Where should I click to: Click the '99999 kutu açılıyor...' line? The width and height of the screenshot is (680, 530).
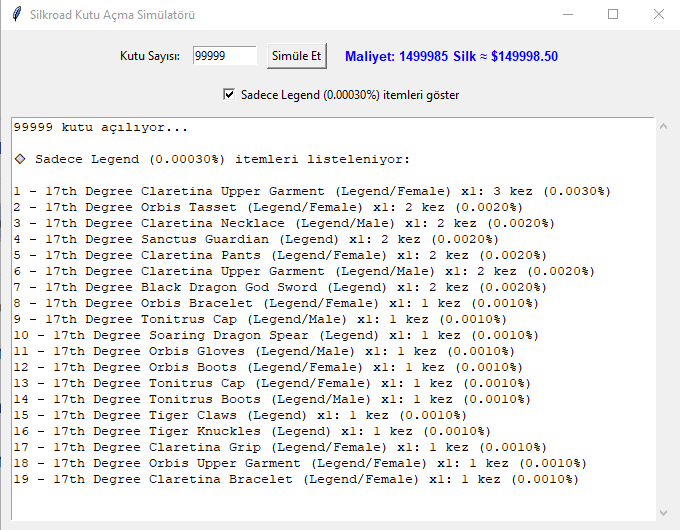pyautogui.click(x=101, y=127)
